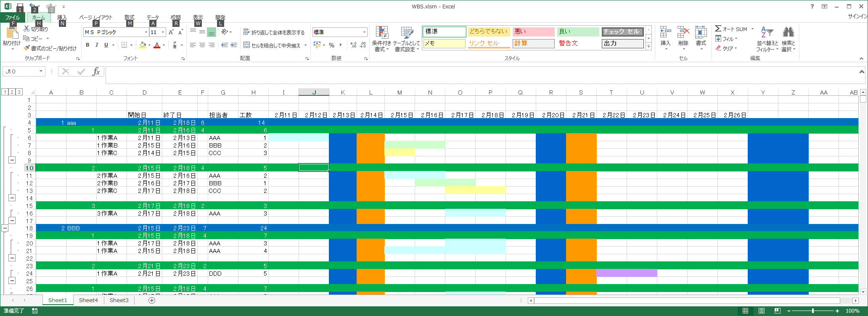Apply the 悪い (Bad) cell style

[533, 32]
